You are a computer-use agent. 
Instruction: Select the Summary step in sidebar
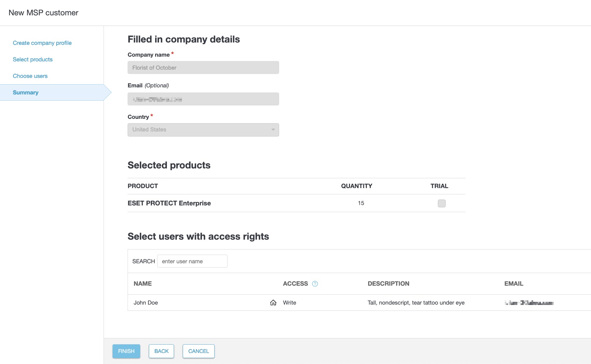tap(26, 92)
